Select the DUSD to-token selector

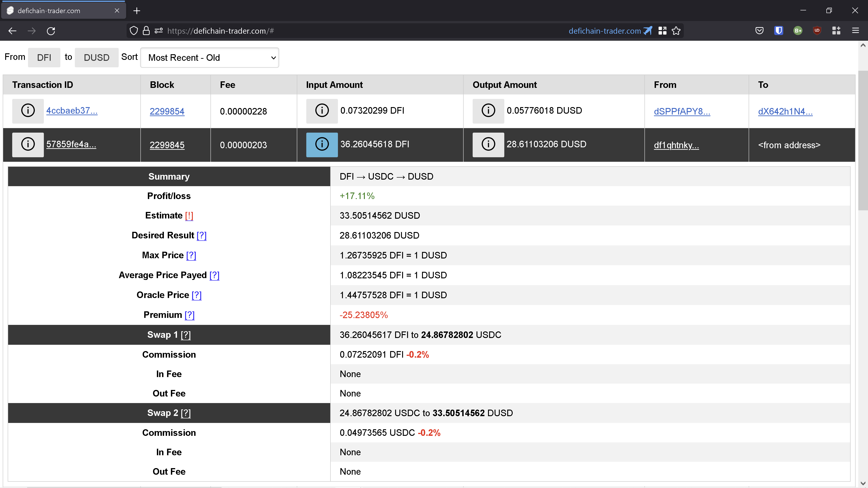pos(96,58)
